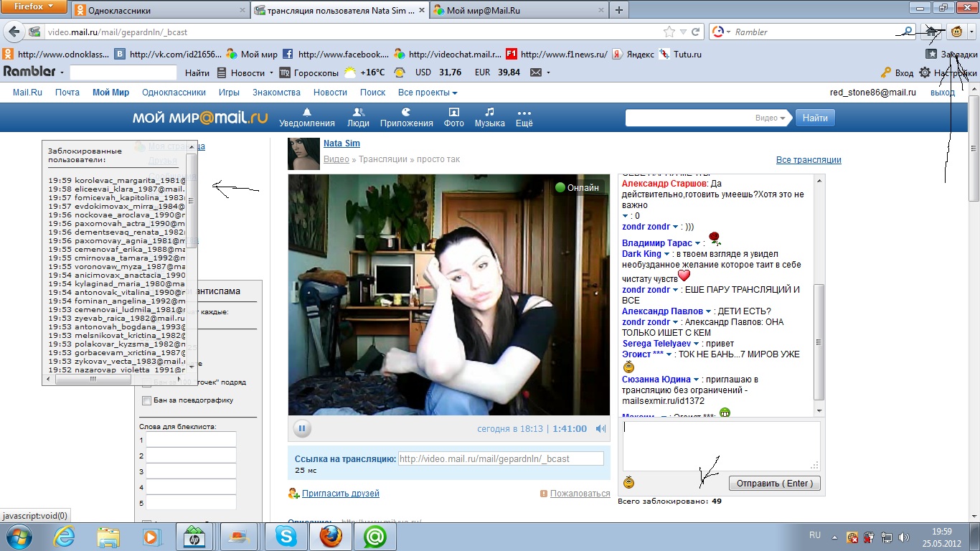This screenshot has width=980, height=551.
Task: Open Приложения section icon
Action: pyautogui.click(x=406, y=112)
